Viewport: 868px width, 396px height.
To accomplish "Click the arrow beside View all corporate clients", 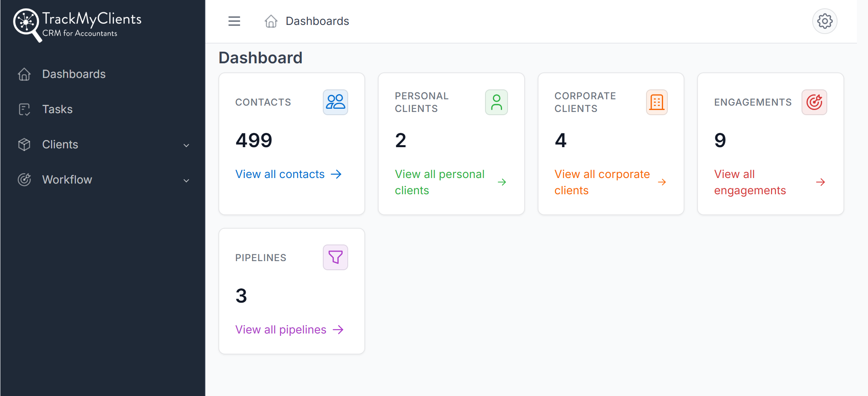I will click(662, 182).
